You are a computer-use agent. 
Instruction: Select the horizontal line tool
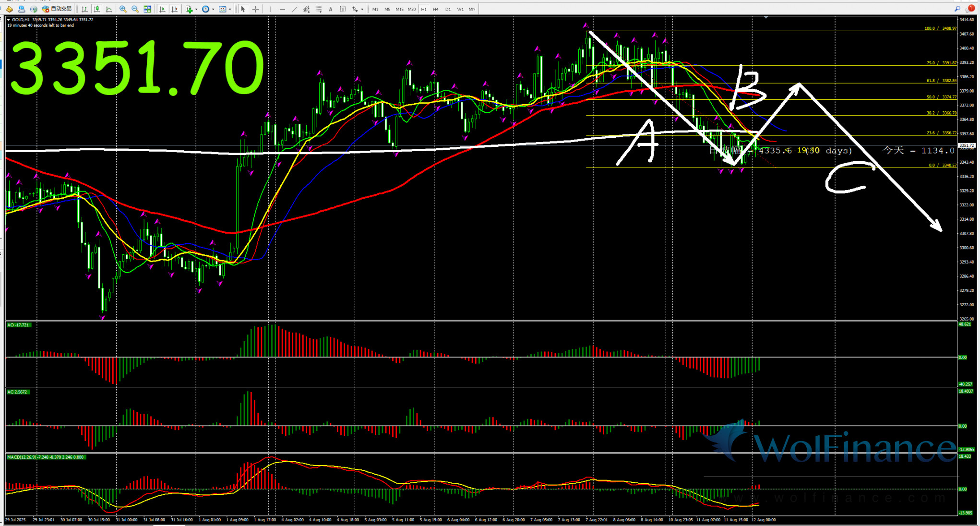[x=282, y=9]
